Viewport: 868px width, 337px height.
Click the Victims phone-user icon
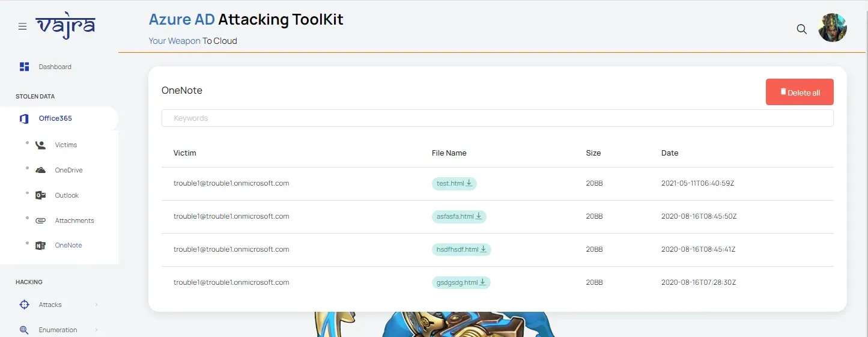(x=40, y=145)
